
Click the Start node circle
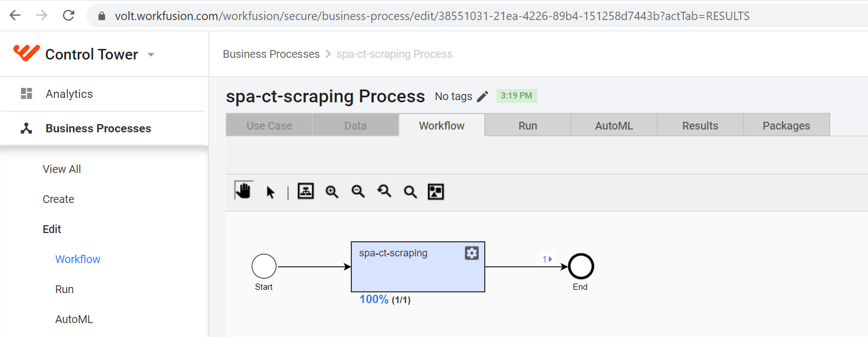pos(264,266)
